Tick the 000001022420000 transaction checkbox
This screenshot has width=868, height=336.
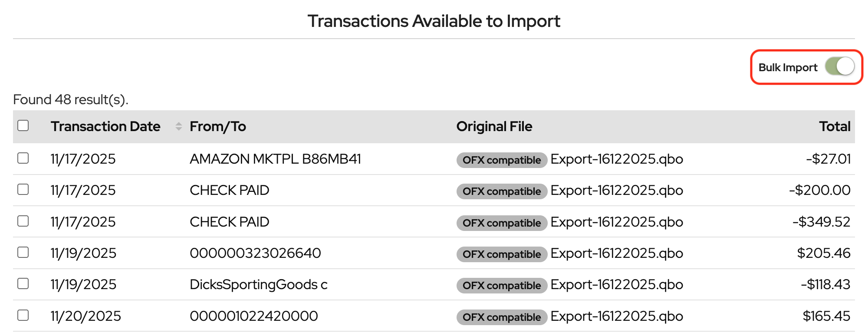(x=23, y=316)
